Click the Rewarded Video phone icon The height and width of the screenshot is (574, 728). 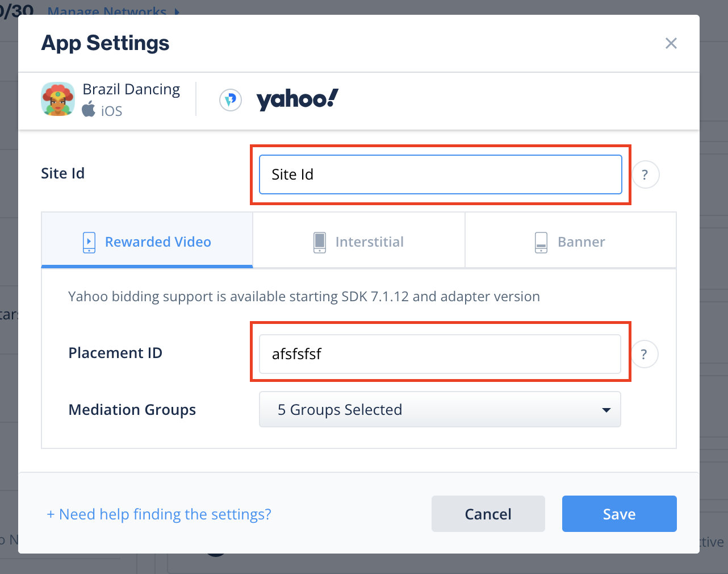(x=89, y=242)
